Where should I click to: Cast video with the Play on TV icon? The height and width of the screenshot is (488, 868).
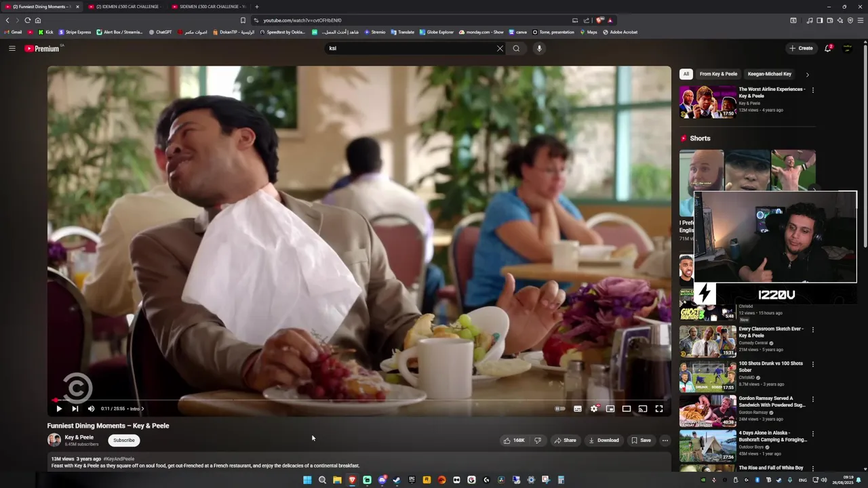pyautogui.click(x=643, y=409)
